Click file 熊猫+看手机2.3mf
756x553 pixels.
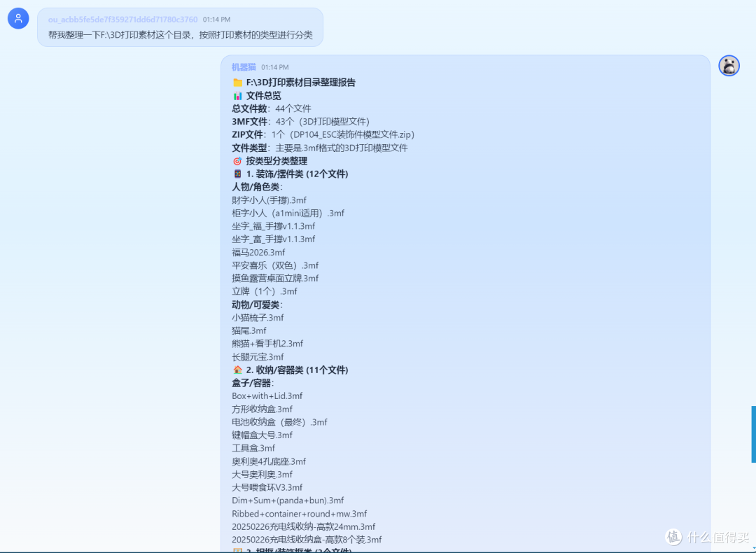267,344
